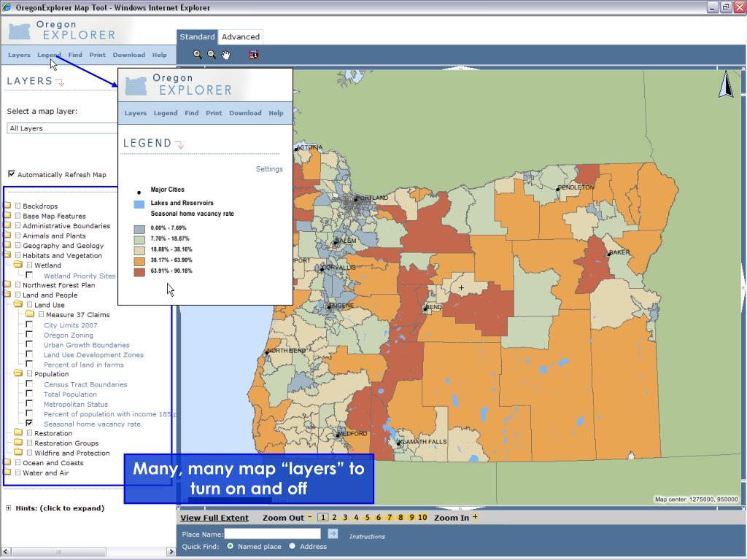Click the Backdrops folder icon
This screenshot has width=747, height=560.
pyautogui.click(x=7, y=206)
